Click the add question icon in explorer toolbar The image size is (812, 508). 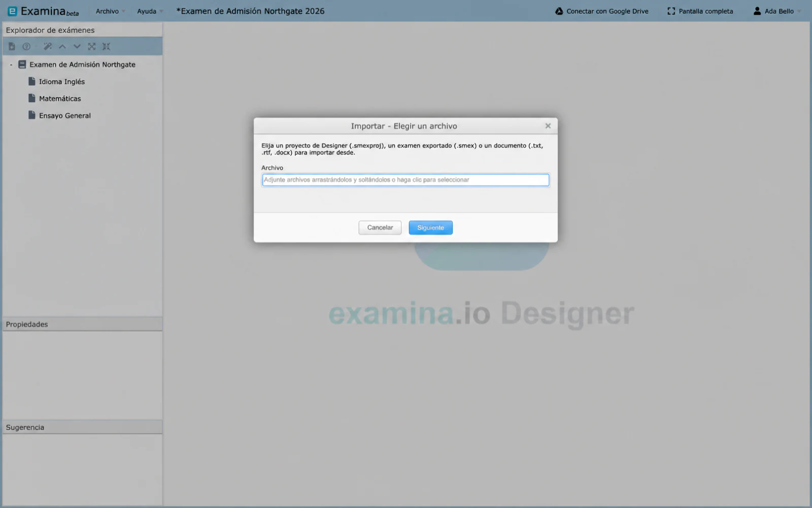[26, 46]
